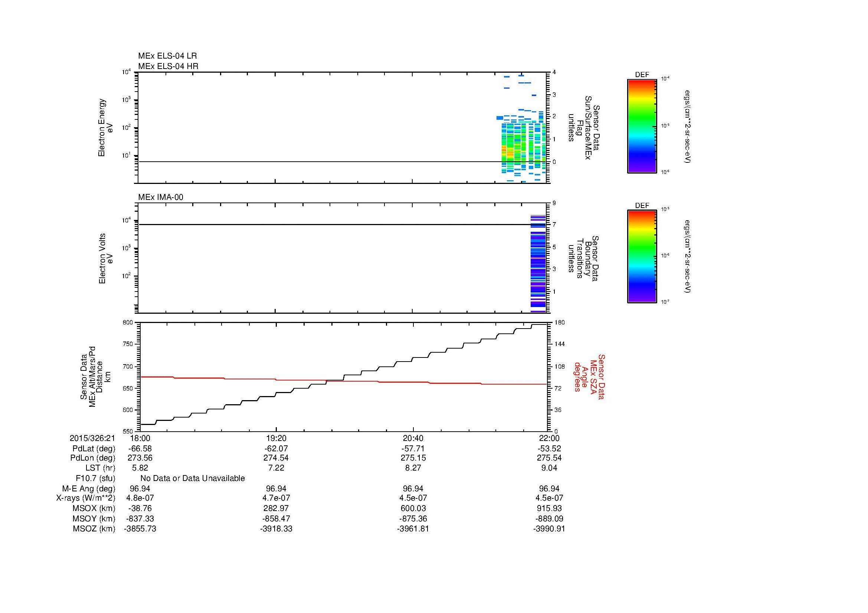
Task: Select the "M-E Ang (deg)" row label
Action: click(89, 489)
